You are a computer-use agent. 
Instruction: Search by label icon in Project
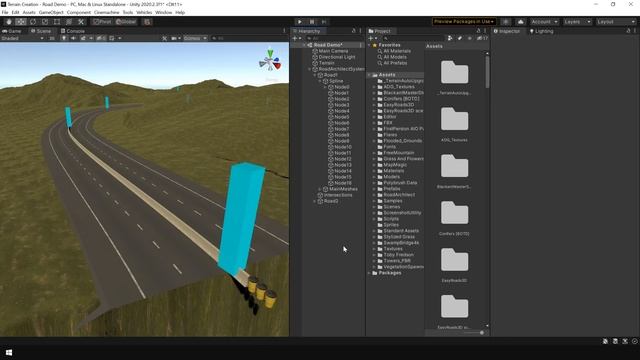pos(460,38)
